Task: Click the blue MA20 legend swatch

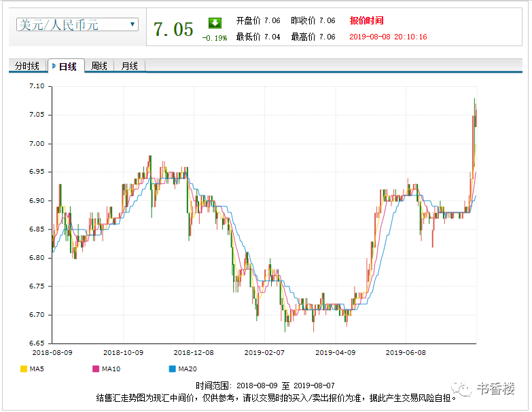Action: (x=172, y=369)
